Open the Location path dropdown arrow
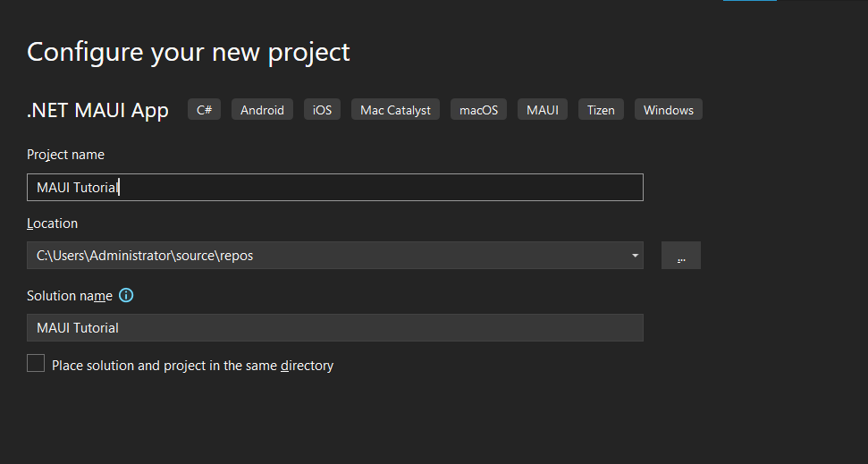 (635, 256)
